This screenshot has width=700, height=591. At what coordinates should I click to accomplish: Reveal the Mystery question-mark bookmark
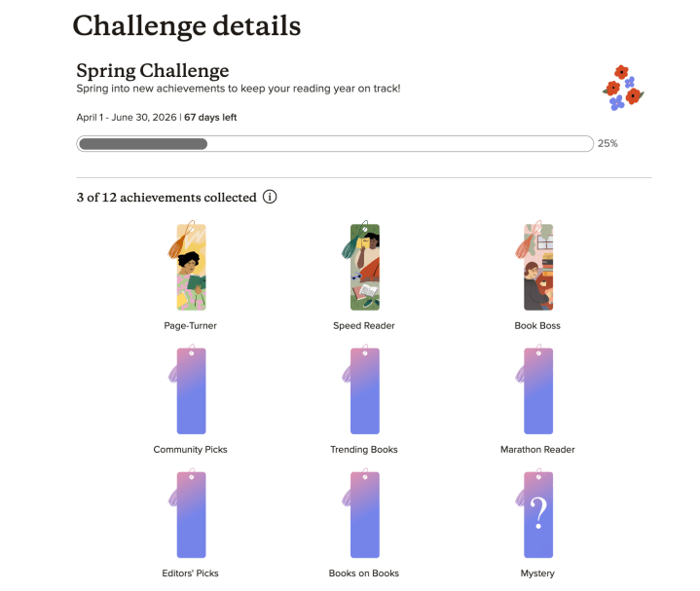pos(537,514)
